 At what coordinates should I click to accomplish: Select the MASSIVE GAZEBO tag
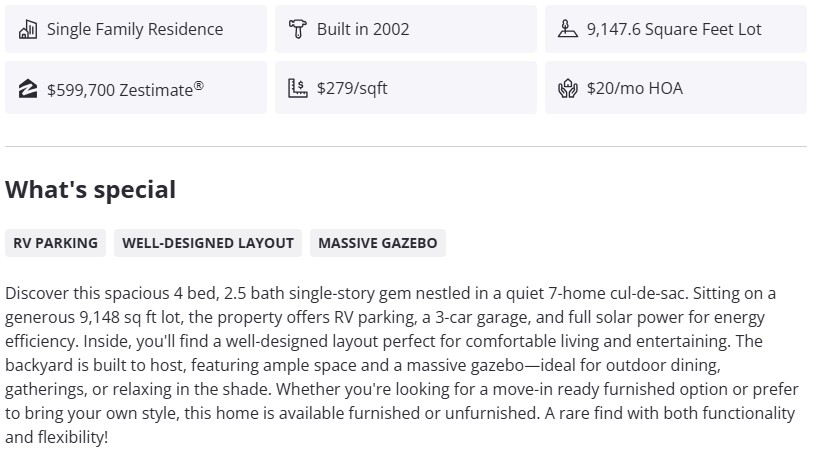coord(378,243)
